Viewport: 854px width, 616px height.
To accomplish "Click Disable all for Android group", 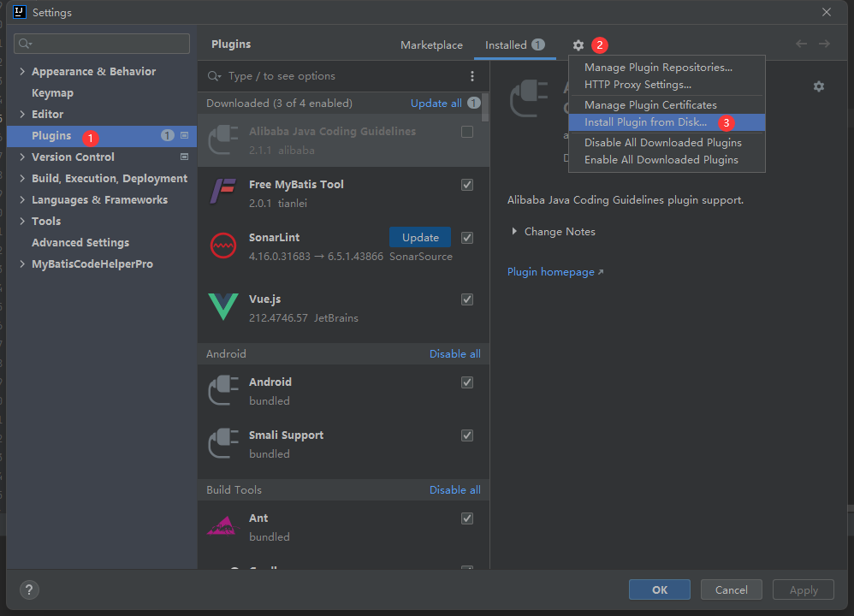I will click(x=454, y=353).
